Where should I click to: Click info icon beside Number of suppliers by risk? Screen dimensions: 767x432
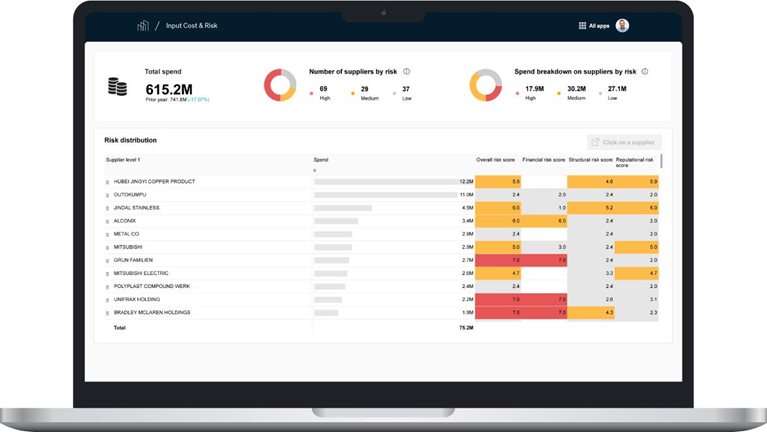[407, 72]
